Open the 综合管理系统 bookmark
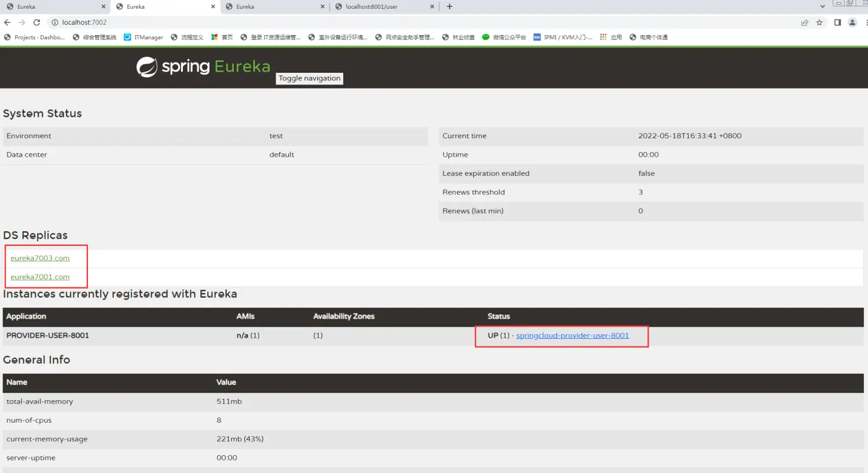The height and width of the screenshot is (473, 868). 94,37
